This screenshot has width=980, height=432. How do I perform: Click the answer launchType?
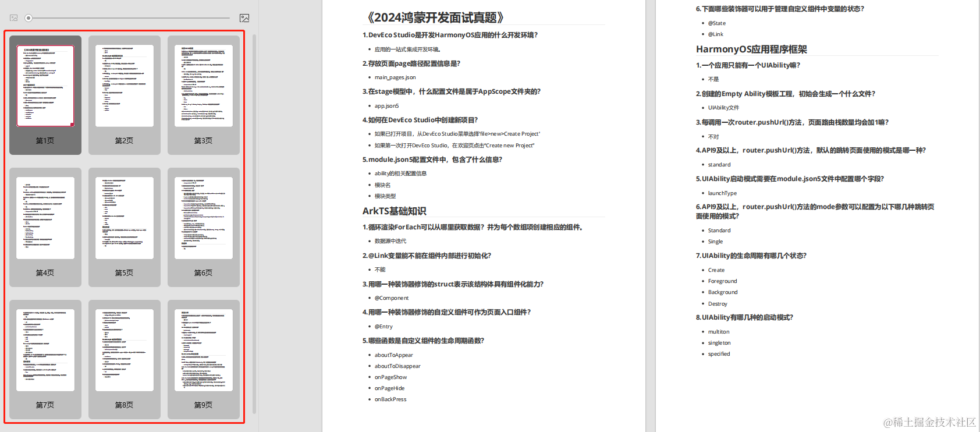pyautogui.click(x=722, y=193)
